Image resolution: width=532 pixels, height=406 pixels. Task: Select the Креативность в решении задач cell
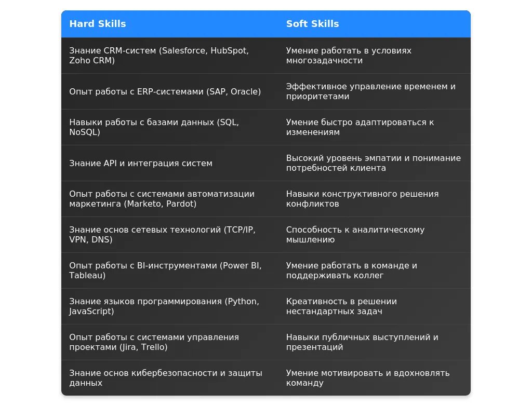341,306
